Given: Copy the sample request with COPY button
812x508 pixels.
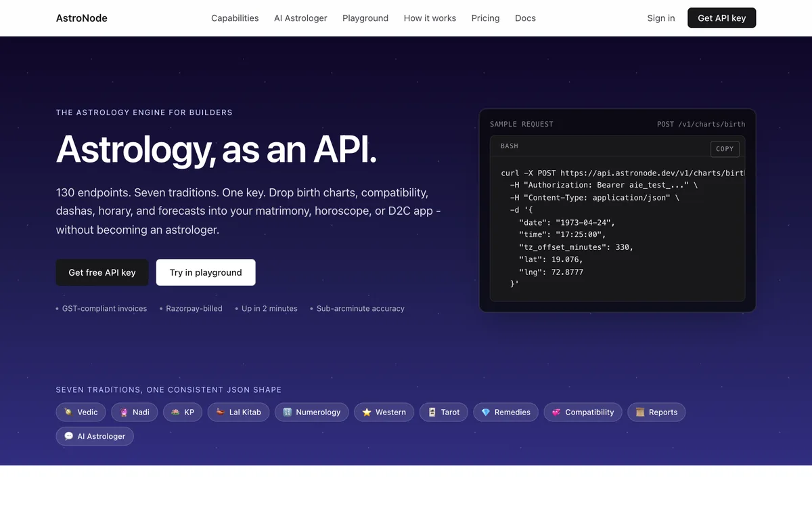Looking at the screenshot, I should coord(725,149).
